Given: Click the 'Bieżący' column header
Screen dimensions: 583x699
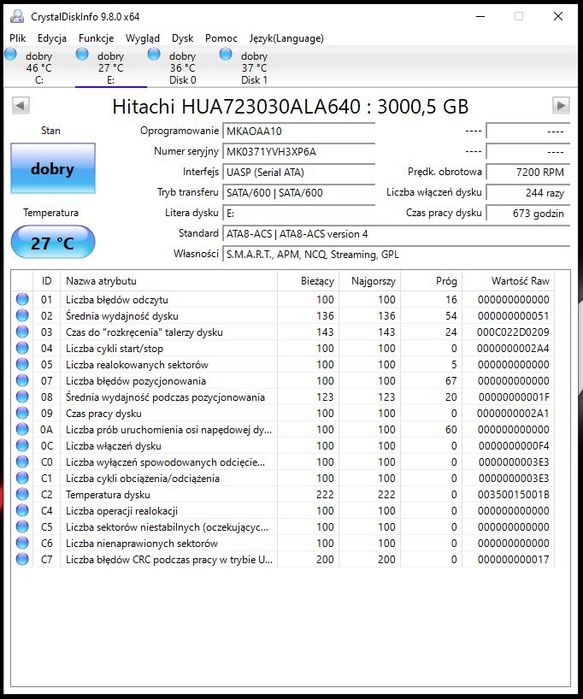Looking at the screenshot, I should pos(308,281).
